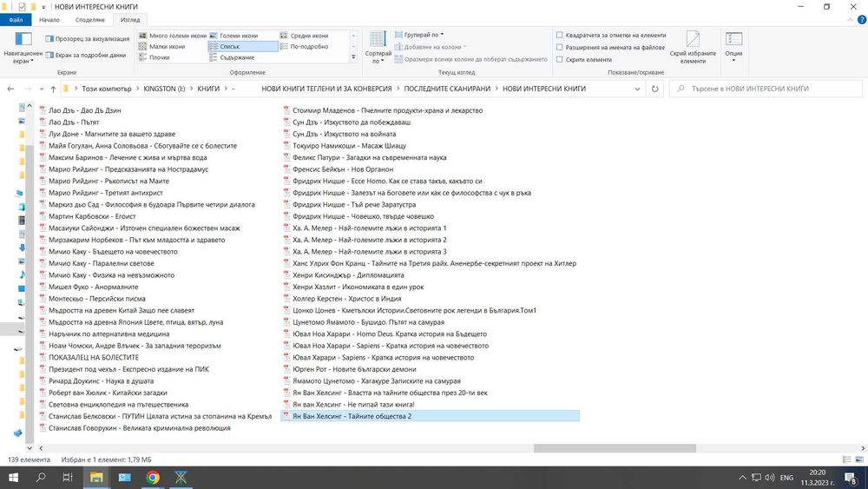This screenshot has width=868, height=489.
Task: Open the Quick Access Toolbar dropdown arrow
Action: [43, 7]
